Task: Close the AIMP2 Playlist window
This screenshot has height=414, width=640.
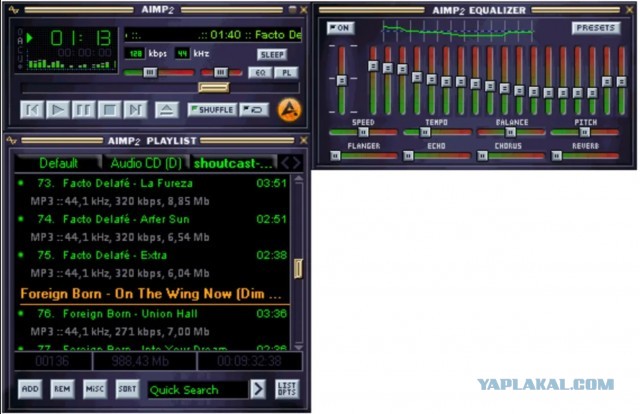Action: point(303,140)
